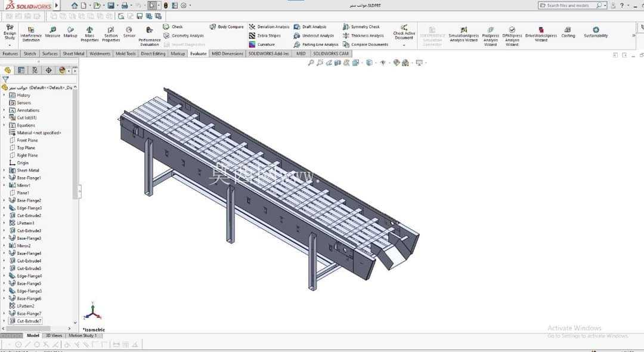The width and height of the screenshot is (644, 352).
Task: Switch to the SOLIDWORKS CAM tab
Action: pyautogui.click(x=330, y=54)
